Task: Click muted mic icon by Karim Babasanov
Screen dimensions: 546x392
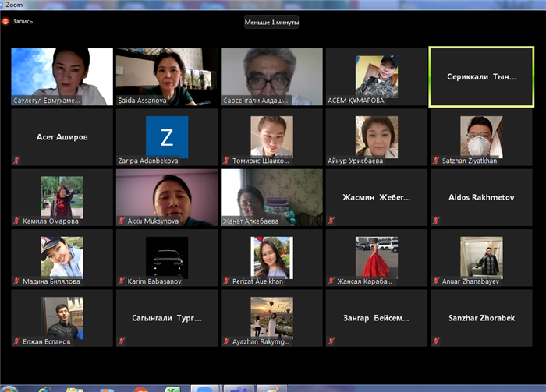Action: (x=122, y=281)
